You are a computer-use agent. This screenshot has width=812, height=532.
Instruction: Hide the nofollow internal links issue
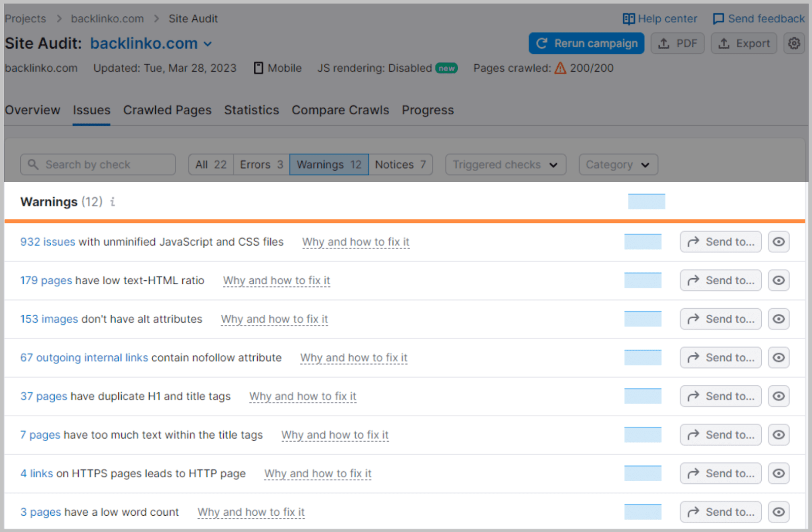[x=779, y=357]
